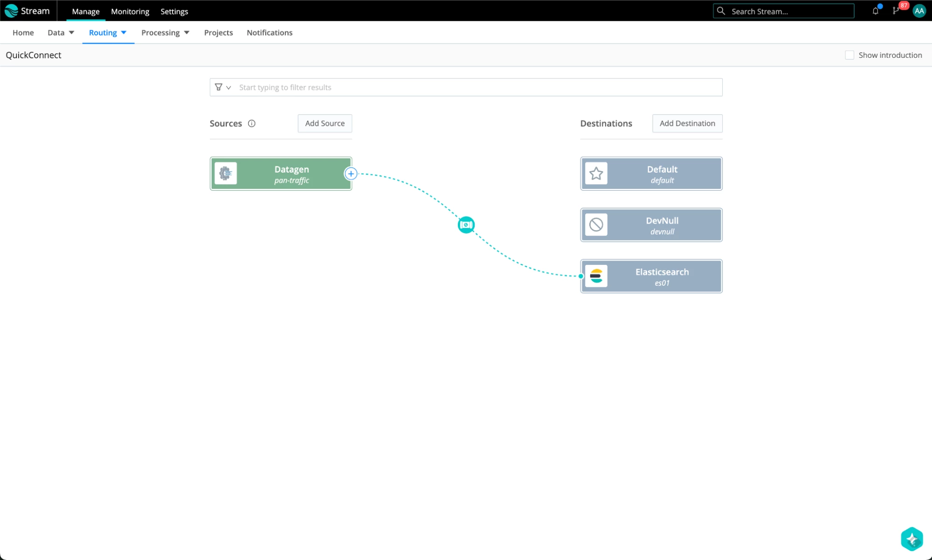
Task: Click the DevNull prohibited icon
Action: click(596, 225)
